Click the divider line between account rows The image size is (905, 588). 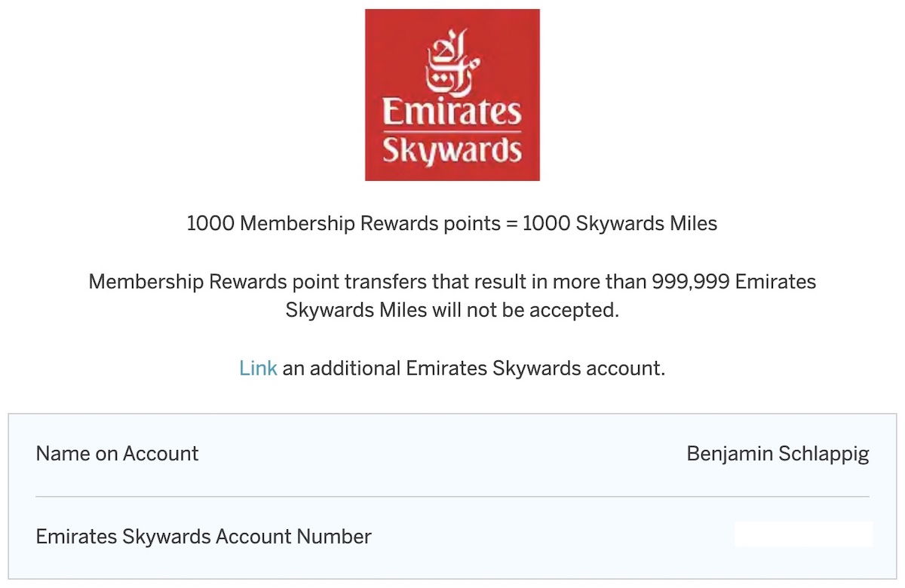(452, 496)
